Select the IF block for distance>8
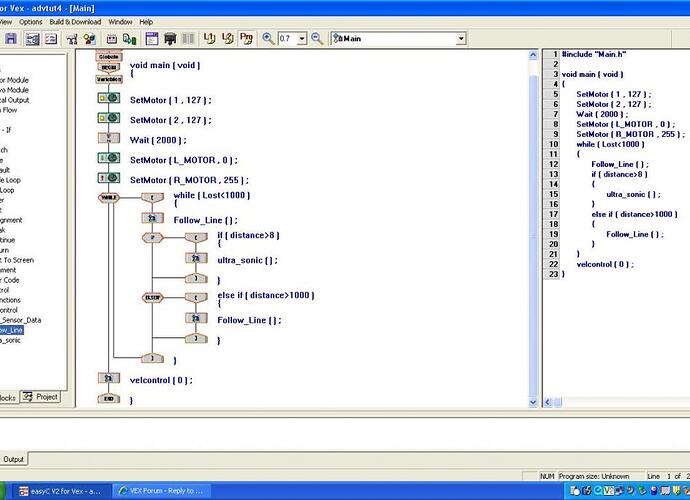This screenshot has height=500, width=690. [x=153, y=238]
